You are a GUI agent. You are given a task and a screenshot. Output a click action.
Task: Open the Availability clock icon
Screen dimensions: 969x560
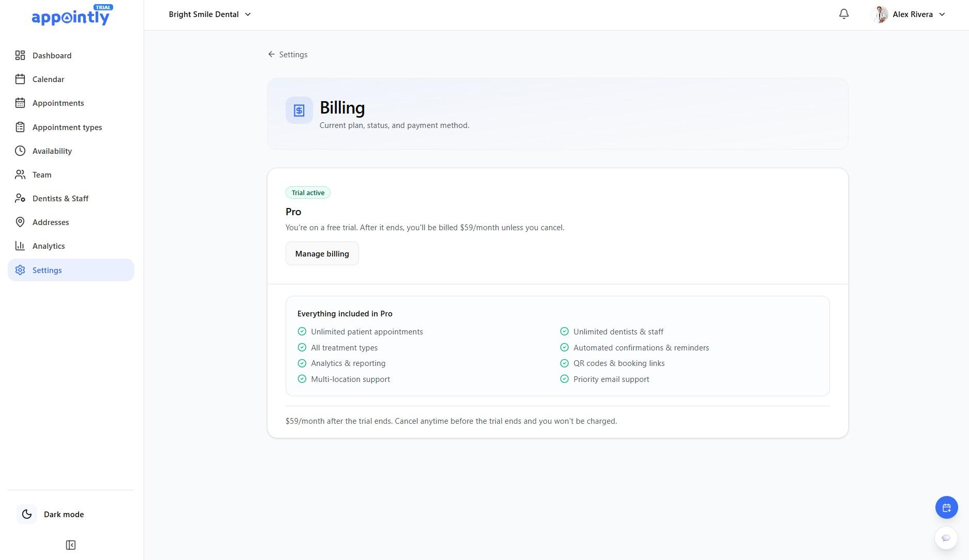[20, 151]
